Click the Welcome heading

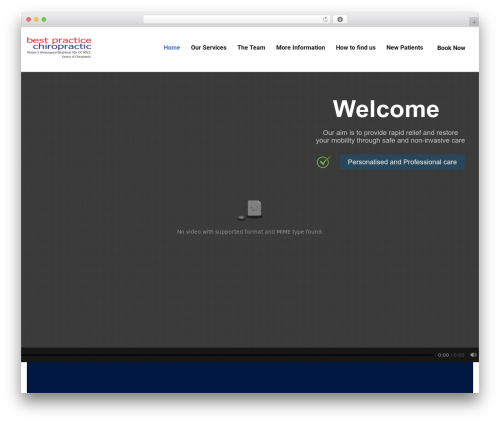[x=386, y=109]
